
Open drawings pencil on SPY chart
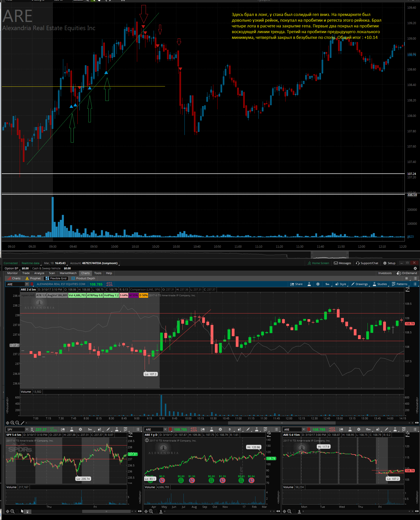tap(108, 430)
